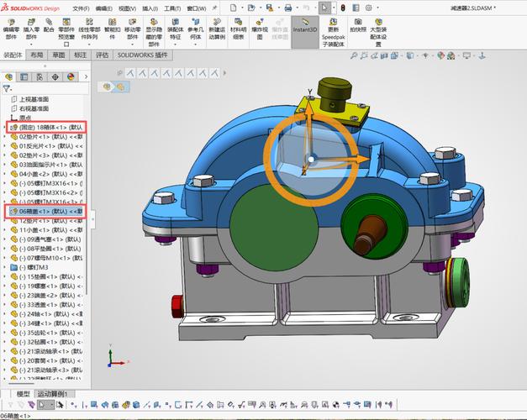The width and height of the screenshot is (527, 420).
Task: Open the DimXpertManager crosshair tab
Action: click(x=55, y=77)
